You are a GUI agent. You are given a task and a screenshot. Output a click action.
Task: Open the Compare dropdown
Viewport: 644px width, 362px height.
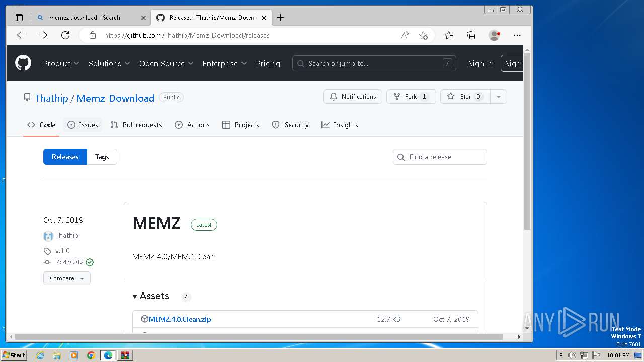[67, 278]
